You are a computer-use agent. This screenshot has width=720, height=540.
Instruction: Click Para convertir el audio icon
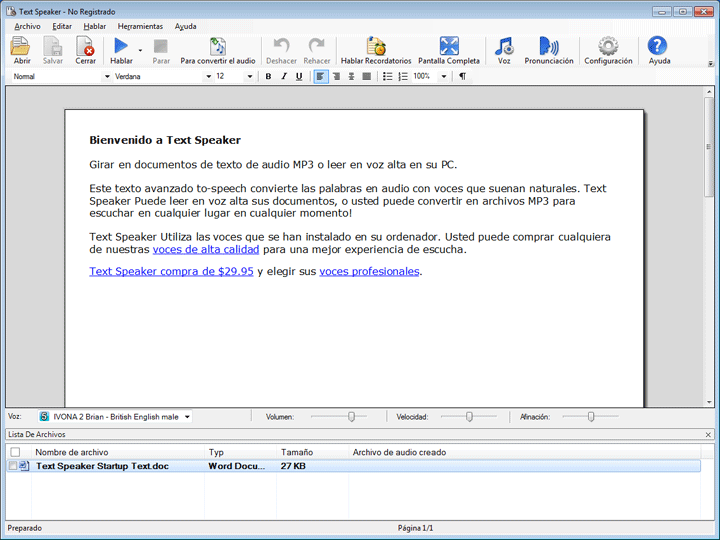217,47
